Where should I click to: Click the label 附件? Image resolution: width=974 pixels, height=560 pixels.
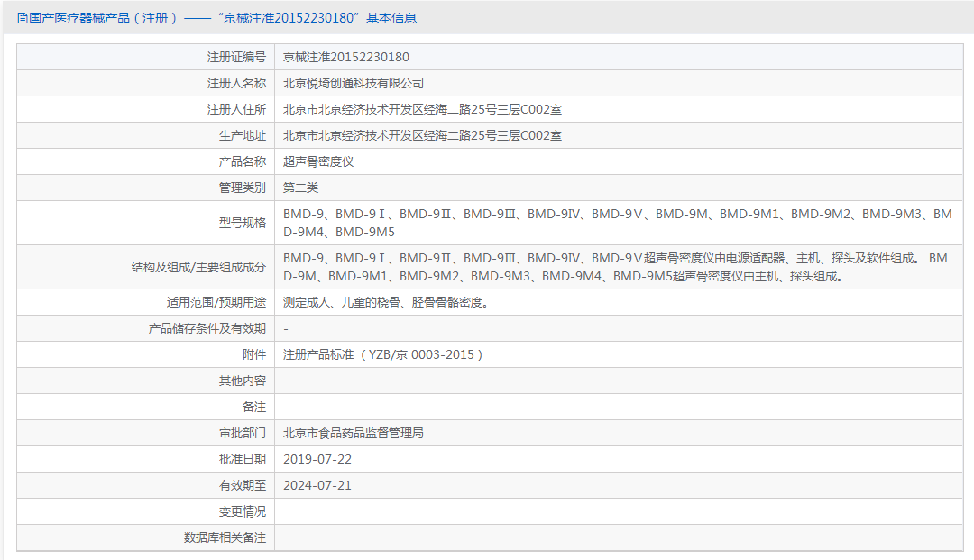pyautogui.click(x=254, y=354)
